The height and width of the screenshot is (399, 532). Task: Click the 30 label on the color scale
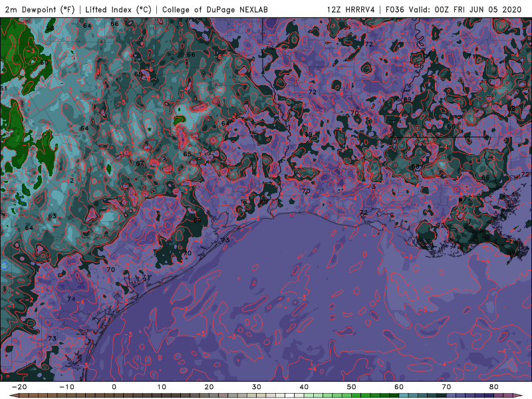[257, 387]
